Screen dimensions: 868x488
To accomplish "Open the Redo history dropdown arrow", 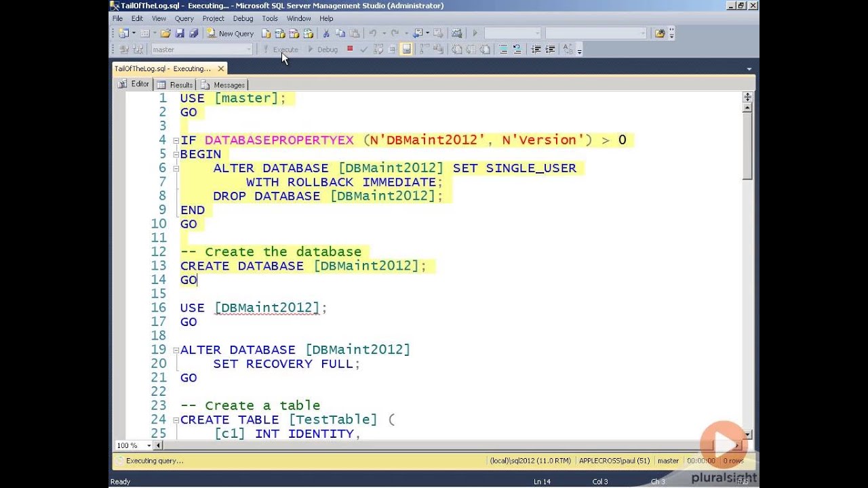I will tap(406, 33).
